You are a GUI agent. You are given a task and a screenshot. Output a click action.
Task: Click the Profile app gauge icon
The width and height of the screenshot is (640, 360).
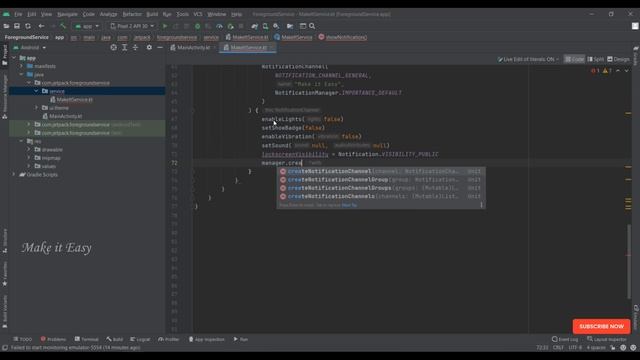[x=219, y=26]
